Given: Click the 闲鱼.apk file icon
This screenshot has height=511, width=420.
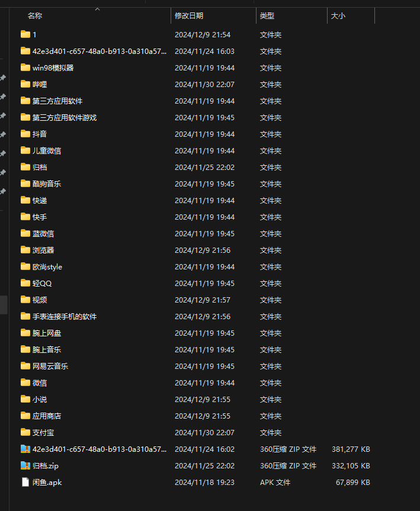Looking at the screenshot, I should (25, 482).
